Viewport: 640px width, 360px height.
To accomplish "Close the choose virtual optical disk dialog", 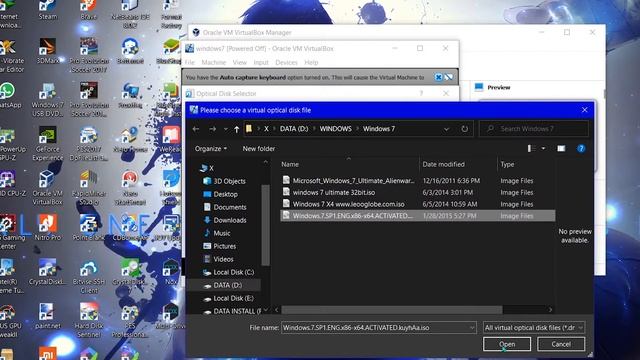I will point(584,110).
